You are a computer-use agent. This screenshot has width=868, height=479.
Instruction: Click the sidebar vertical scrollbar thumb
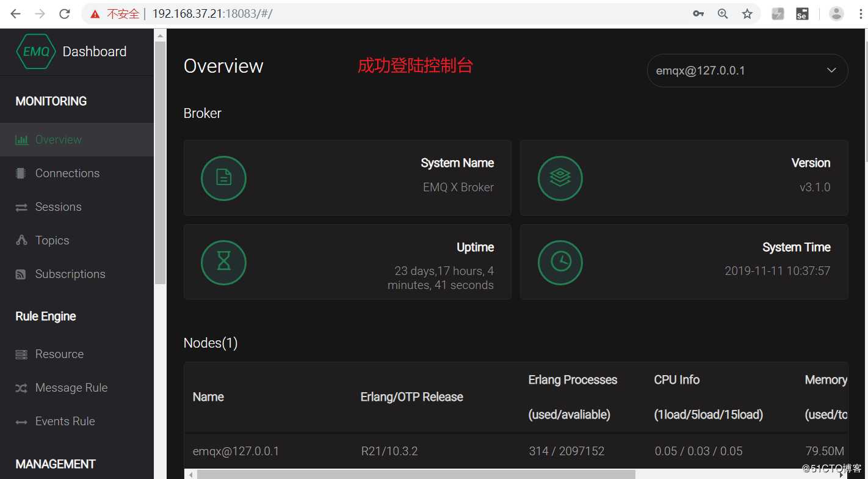click(160, 163)
